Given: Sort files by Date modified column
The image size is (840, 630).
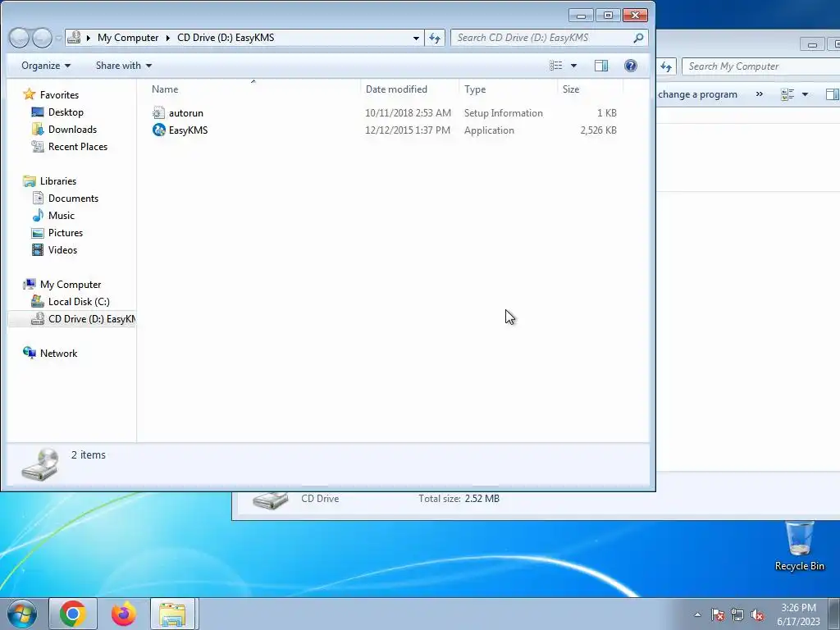Looking at the screenshot, I should [410, 89].
